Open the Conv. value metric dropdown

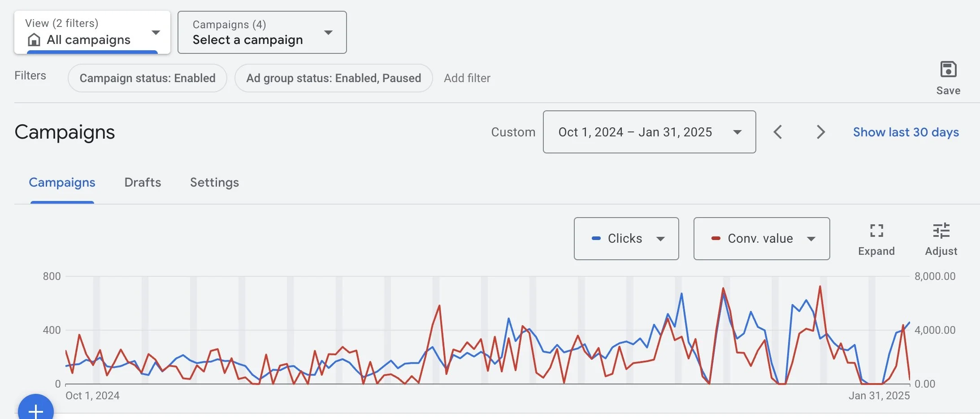click(x=761, y=239)
